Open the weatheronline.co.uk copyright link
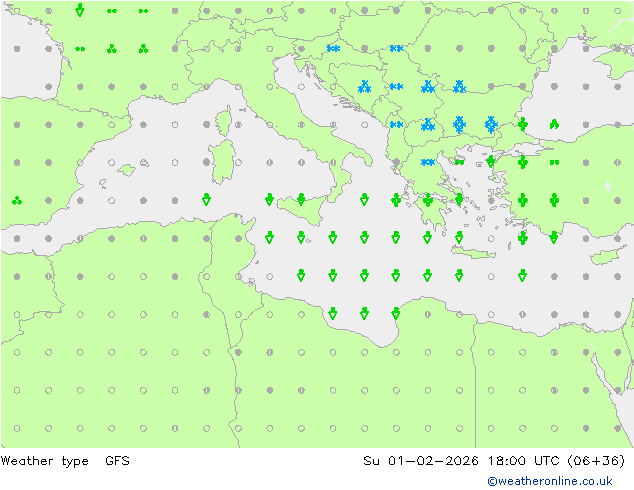This screenshot has height=490, width=634. coord(550,481)
